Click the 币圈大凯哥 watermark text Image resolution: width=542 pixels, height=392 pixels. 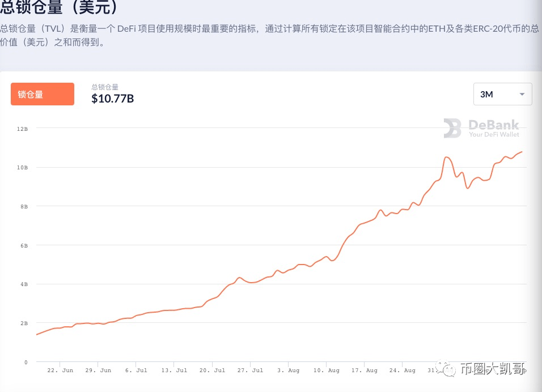(493, 369)
